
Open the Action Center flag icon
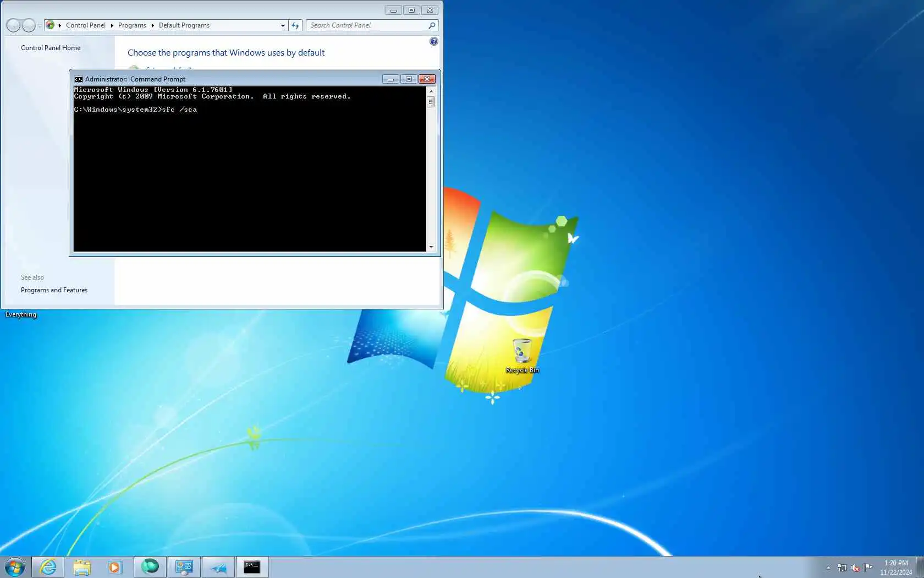pyautogui.click(x=868, y=568)
